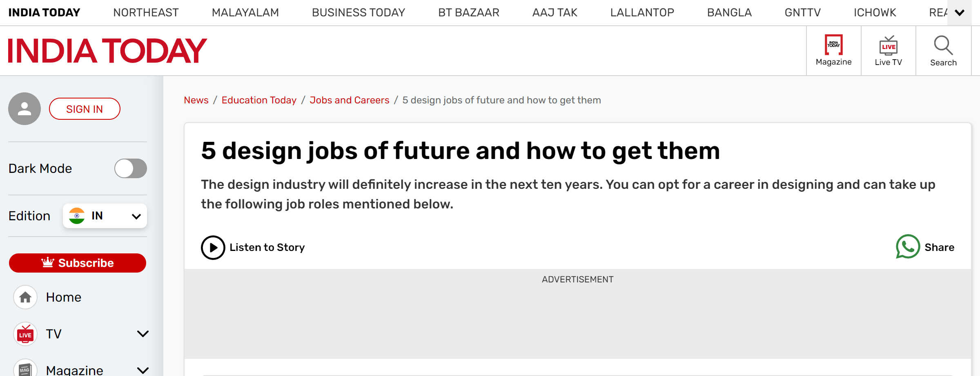Open Jobs and Careers breadcrumb link

coord(350,100)
